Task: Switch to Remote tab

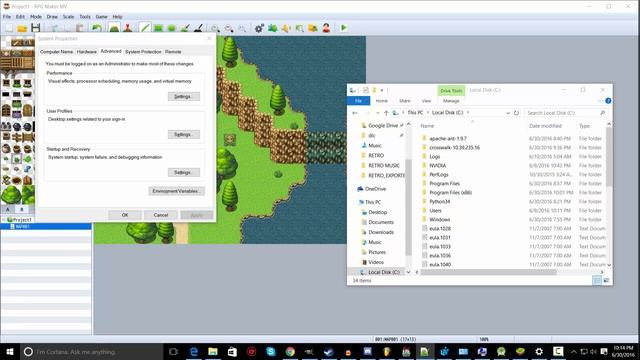Action: coord(173,52)
